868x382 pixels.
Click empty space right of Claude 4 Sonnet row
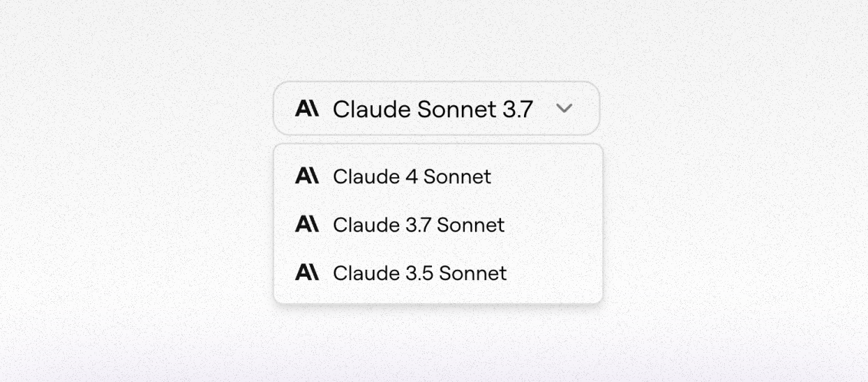click(551, 176)
